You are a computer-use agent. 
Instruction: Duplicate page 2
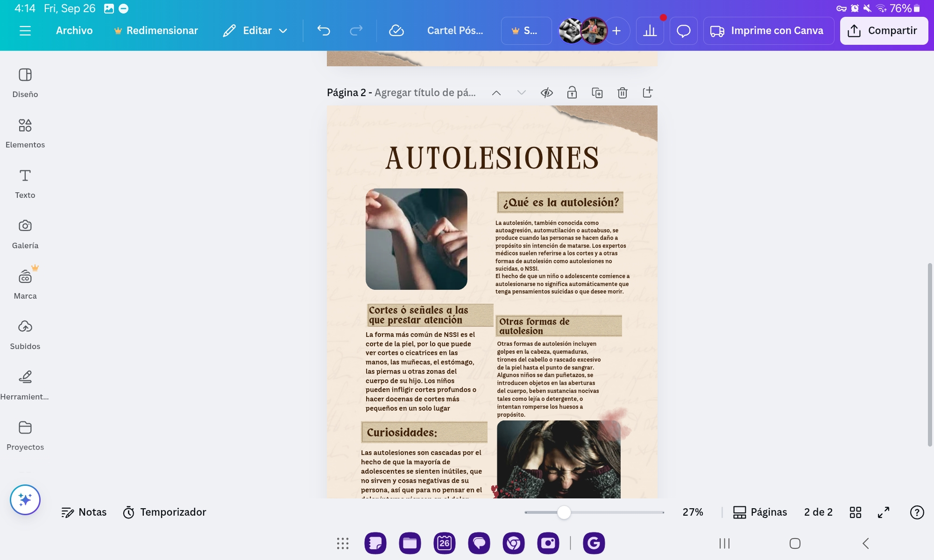pos(597,93)
